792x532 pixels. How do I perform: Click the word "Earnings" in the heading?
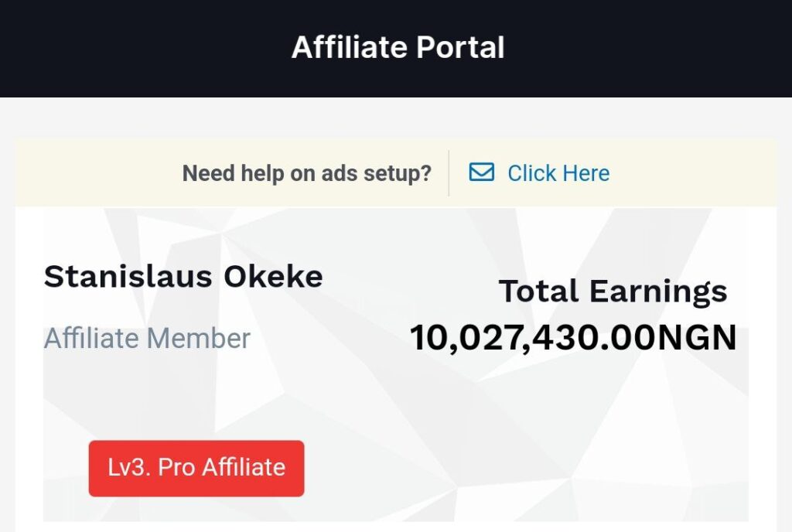[657, 292]
